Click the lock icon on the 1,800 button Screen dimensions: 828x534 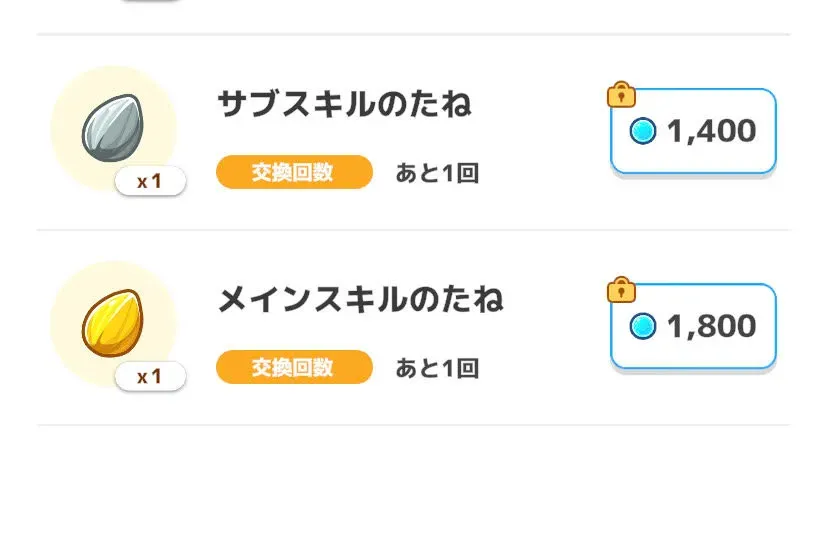pyautogui.click(x=621, y=290)
